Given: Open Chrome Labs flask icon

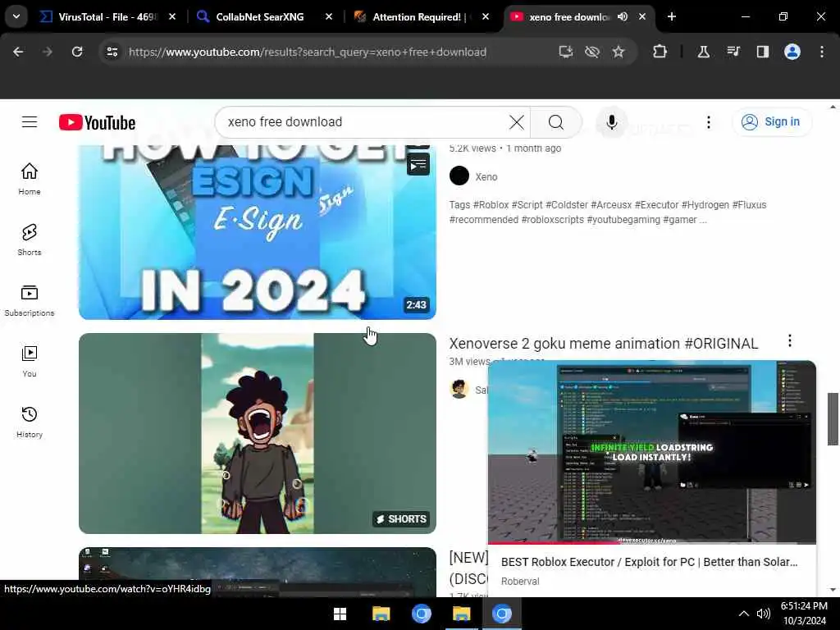Looking at the screenshot, I should [x=703, y=52].
